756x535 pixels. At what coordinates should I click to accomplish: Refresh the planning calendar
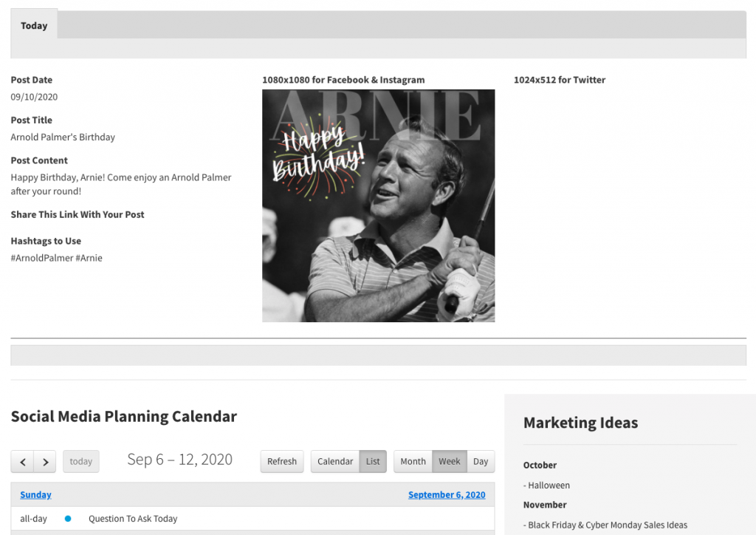pos(282,461)
